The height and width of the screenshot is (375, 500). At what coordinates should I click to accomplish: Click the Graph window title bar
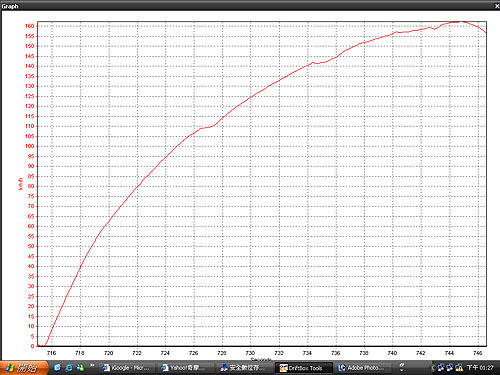[x=247, y=6]
